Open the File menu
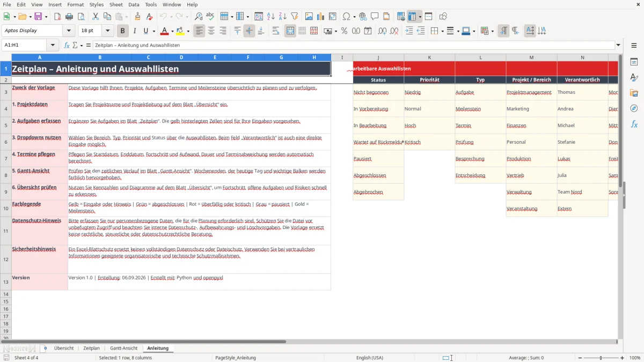Screen dimensions: 644x362 7,4
